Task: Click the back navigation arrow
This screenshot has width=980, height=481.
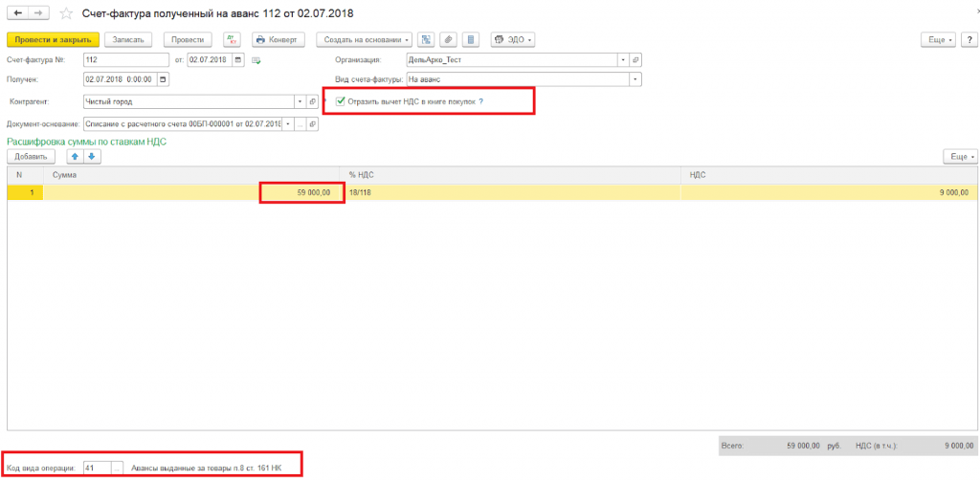Action: pyautogui.click(x=17, y=12)
